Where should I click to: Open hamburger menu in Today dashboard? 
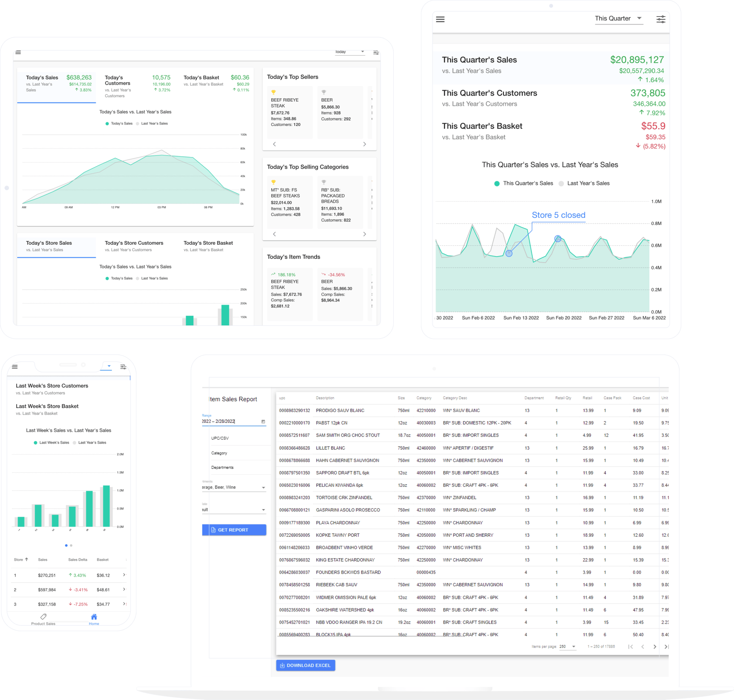point(18,52)
